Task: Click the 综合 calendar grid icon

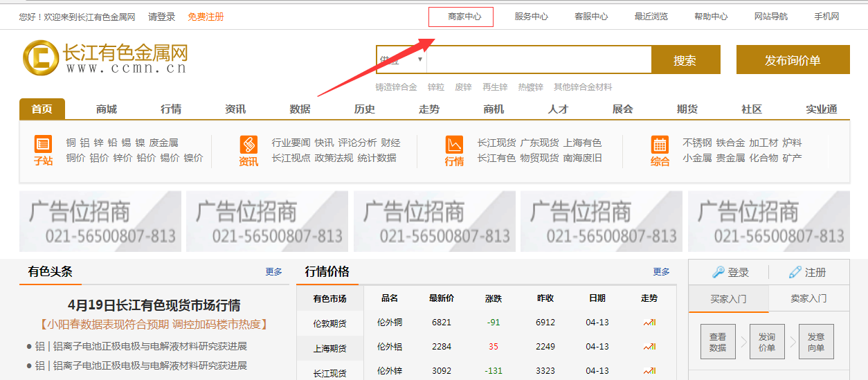Action: click(660, 144)
